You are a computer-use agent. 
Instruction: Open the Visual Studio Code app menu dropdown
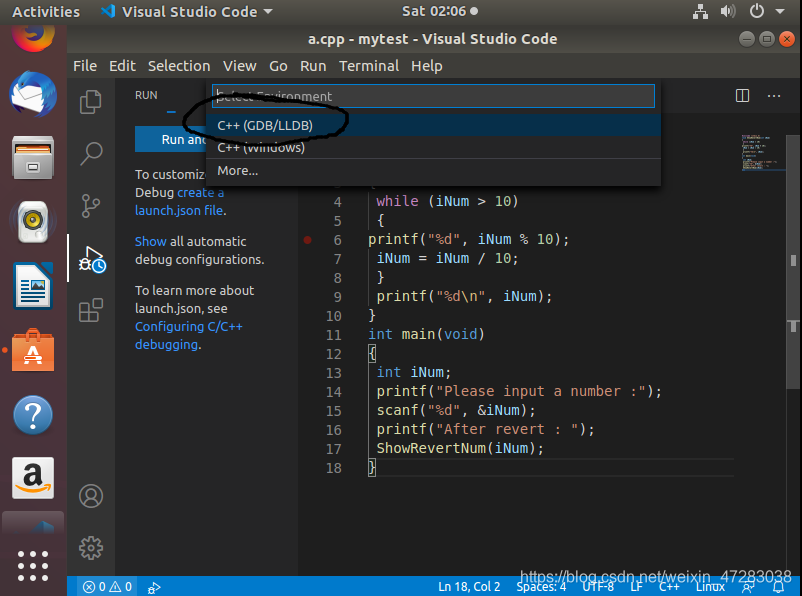tap(186, 11)
